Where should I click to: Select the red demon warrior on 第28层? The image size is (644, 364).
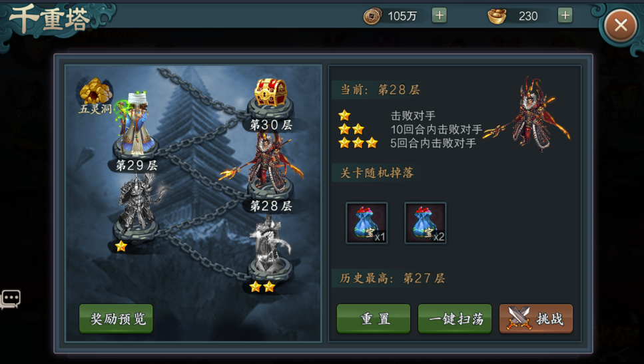pos(266,162)
